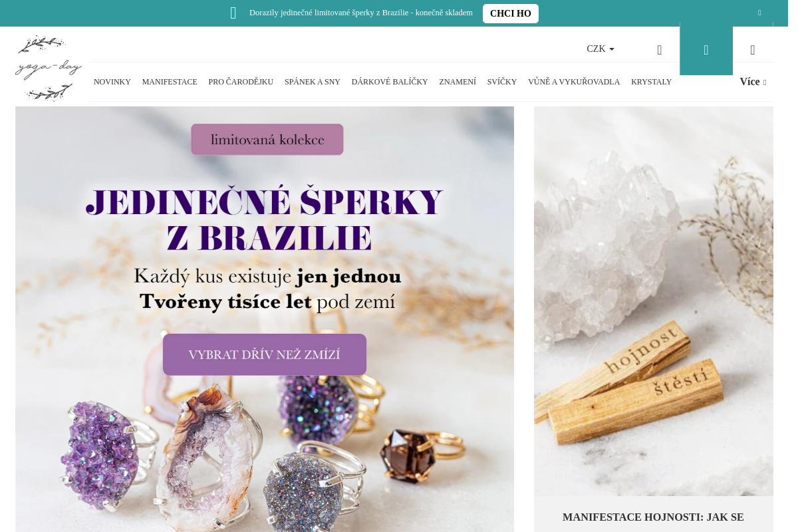The width and height of the screenshot is (798, 532).
Task: Open the hojnost and štěstí palo santo image
Action: [654, 301]
